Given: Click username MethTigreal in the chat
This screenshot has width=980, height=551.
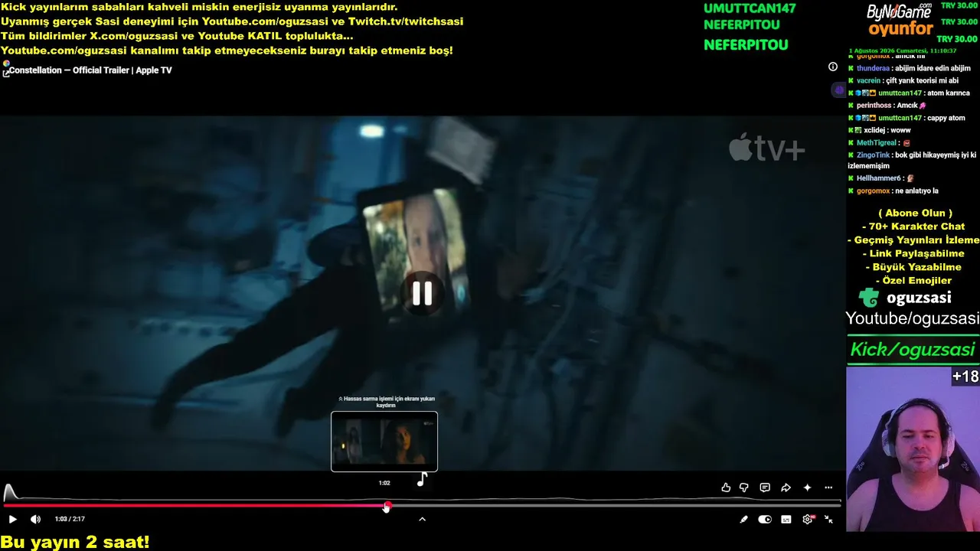Looking at the screenshot, I should click(876, 143).
